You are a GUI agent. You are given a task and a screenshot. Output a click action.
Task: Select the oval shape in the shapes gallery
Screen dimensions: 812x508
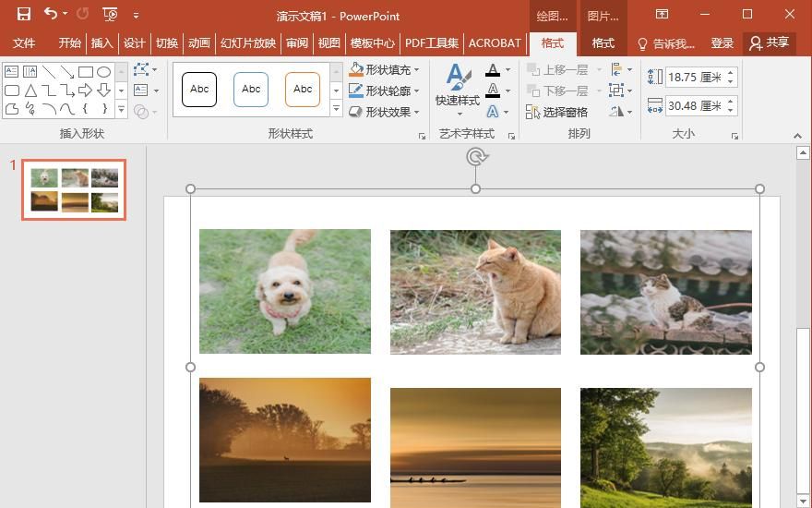click(x=103, y=71)
